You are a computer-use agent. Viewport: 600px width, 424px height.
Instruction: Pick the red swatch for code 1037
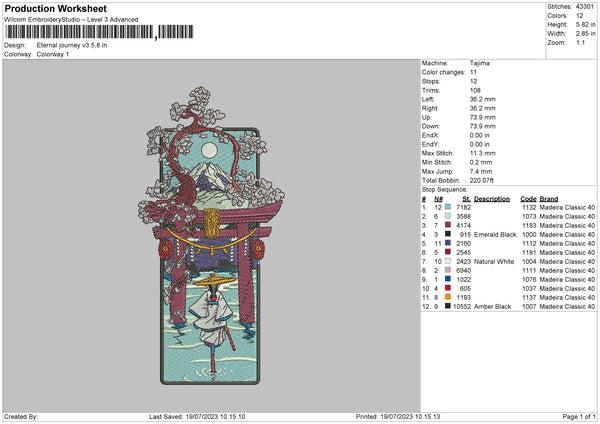click(448, 288)
